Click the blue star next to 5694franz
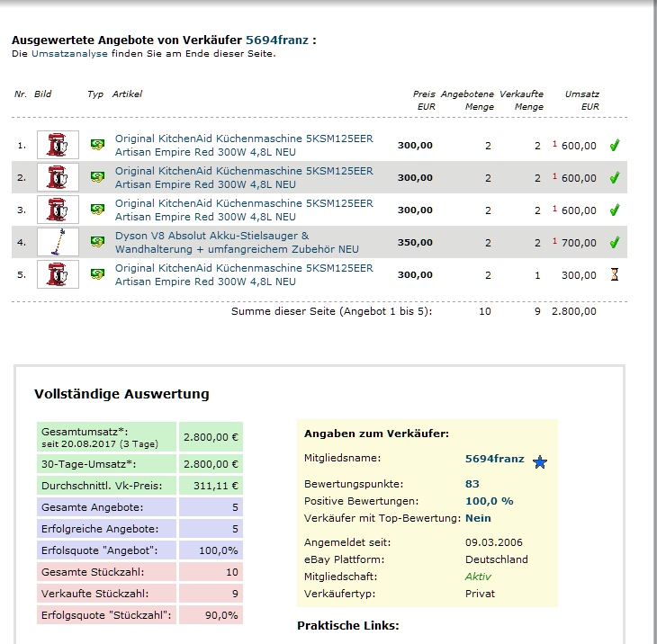This screenshot has width=657, height=644. tap(540, 461)
